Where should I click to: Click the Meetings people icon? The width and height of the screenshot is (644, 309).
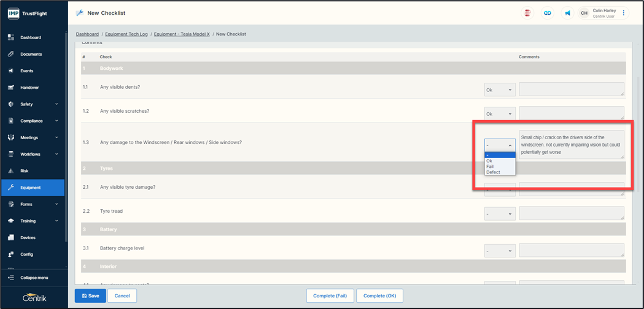11,137
